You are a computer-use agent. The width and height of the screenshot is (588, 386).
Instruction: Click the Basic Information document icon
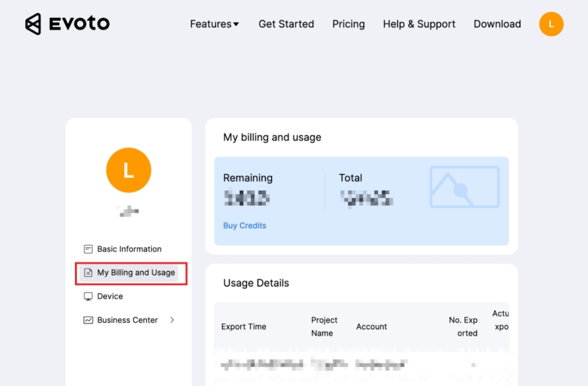click(88, 249)
